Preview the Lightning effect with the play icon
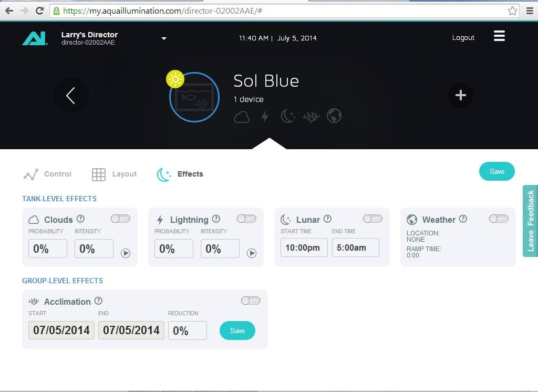Image resolution: width=538 pixels, height=392 pixels. point(252,253)
